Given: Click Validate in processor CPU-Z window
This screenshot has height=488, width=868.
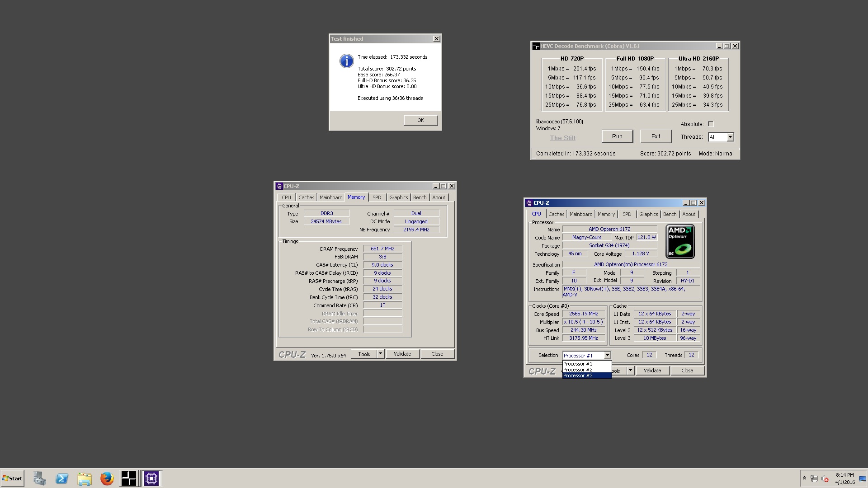Looking at the screenshot, I should coord(652,371).
